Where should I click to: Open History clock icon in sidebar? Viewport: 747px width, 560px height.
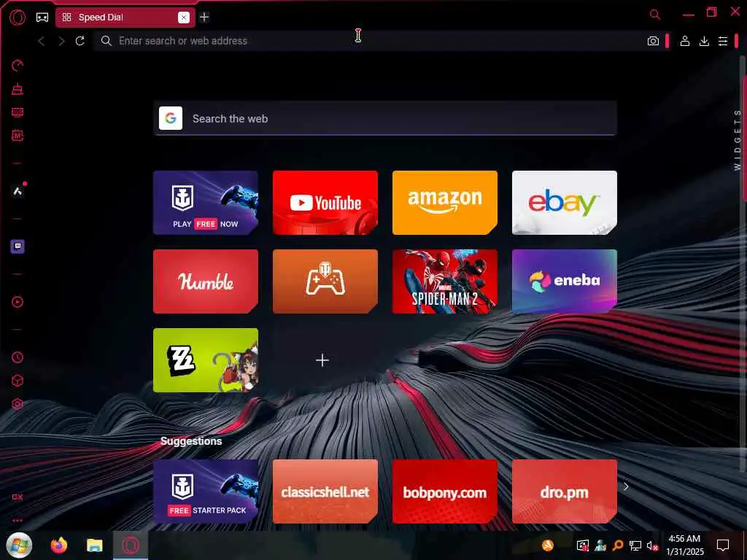(x=18, y=357)
